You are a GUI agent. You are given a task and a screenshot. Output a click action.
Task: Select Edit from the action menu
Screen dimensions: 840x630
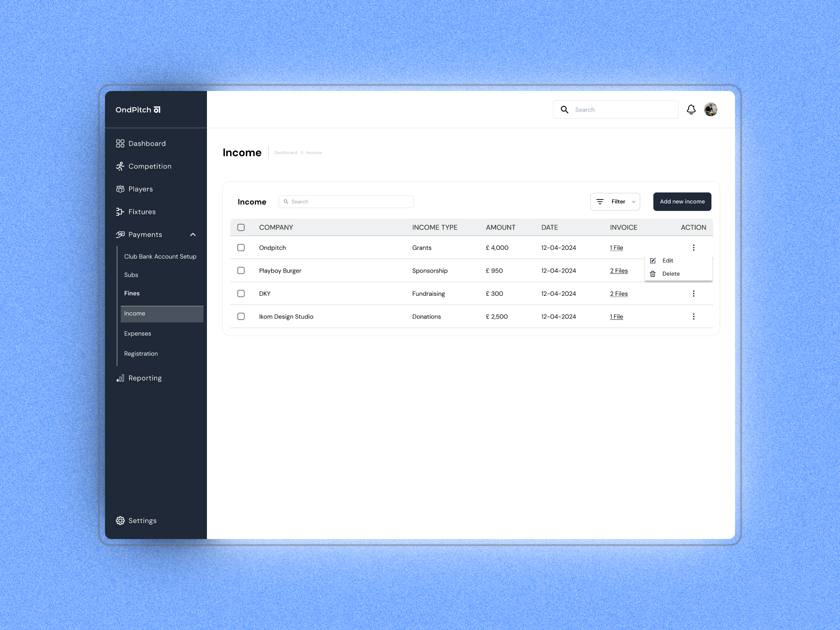(667, 260)
